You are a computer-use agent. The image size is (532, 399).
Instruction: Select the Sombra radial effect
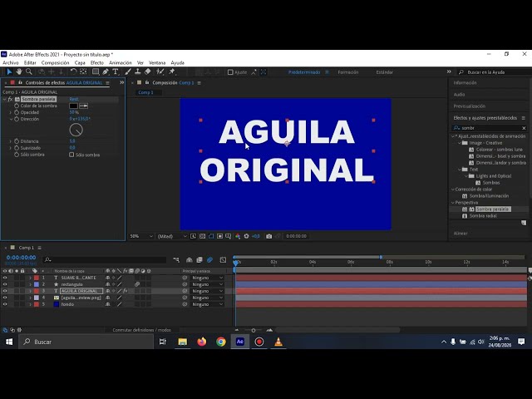point(483,216)
